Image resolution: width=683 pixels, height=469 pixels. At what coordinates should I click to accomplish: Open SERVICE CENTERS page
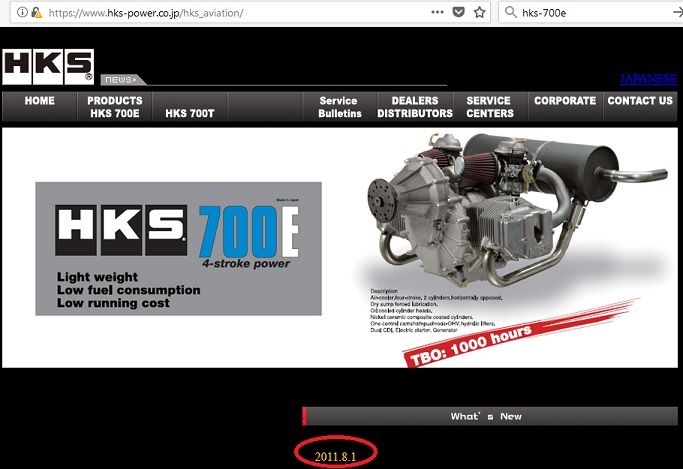490,107
